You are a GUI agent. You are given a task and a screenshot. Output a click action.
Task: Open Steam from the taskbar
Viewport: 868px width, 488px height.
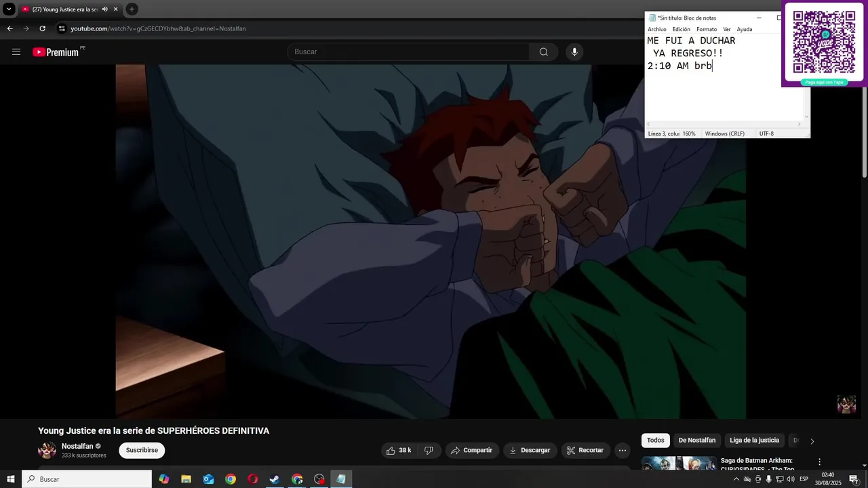[275, 479]
